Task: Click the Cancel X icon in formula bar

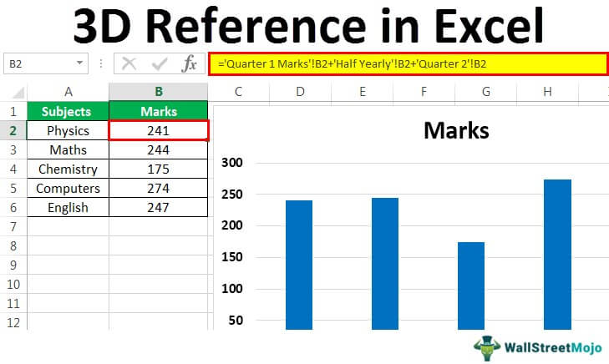Action: (x=129, y=64)
